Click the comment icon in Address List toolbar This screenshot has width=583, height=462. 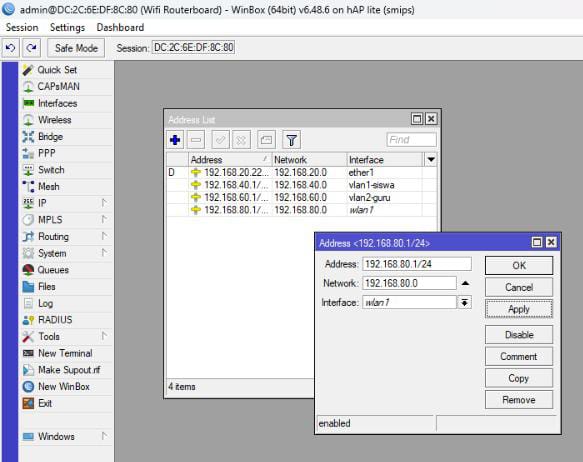(266, 140)
